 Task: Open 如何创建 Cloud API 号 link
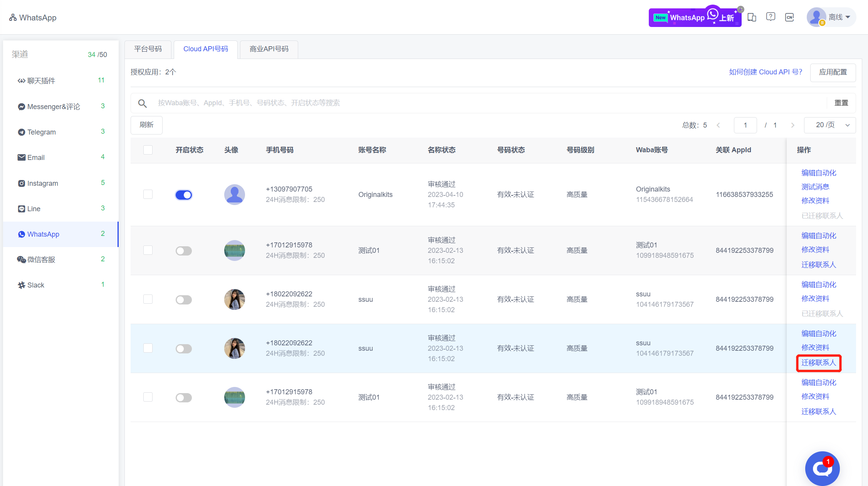pos(765,72)
